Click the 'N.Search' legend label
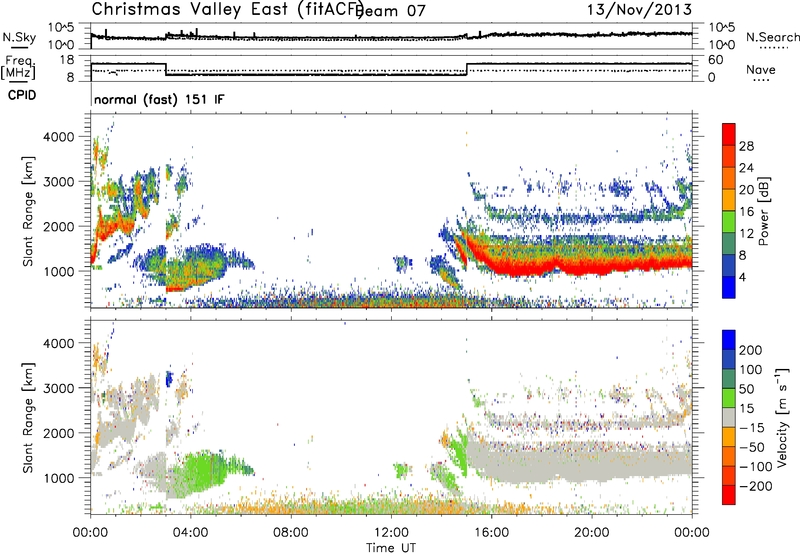This screenshot has height=554, width=800. [772, 37]
